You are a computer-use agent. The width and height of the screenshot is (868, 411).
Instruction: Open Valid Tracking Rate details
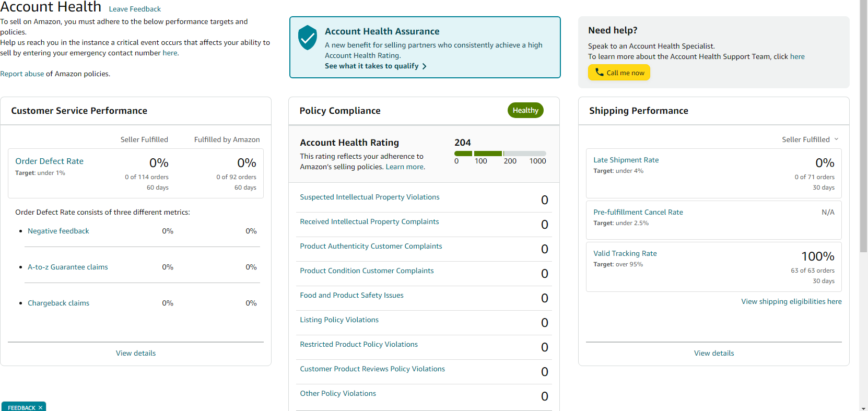[x=625, y=253]
